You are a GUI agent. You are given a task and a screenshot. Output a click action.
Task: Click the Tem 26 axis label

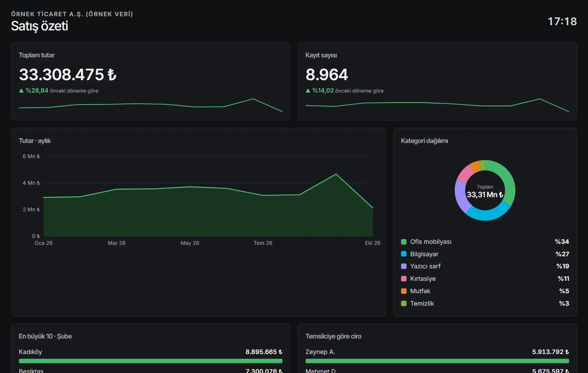(263, 243)
